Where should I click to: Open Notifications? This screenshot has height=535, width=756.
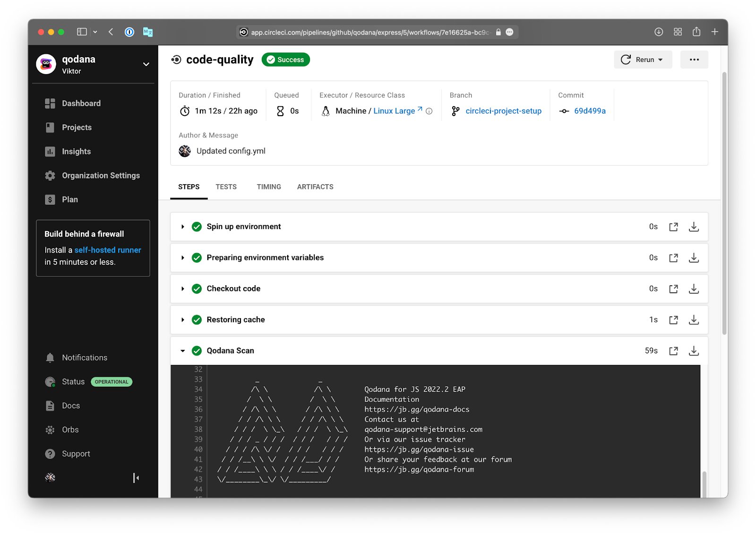coord(84,357)
